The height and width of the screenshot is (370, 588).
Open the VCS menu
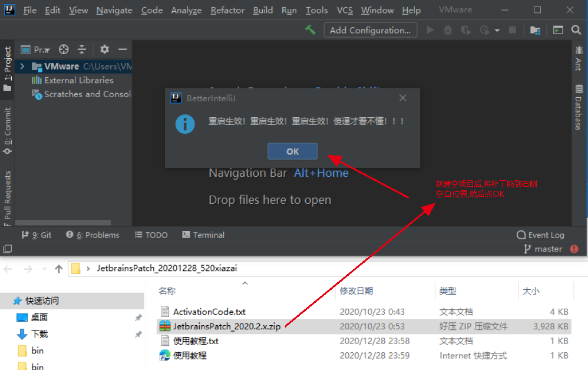coord(345,10)
